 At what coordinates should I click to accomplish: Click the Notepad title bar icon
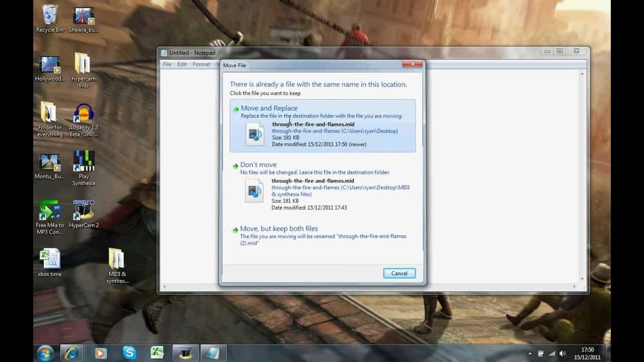point(164,53)
